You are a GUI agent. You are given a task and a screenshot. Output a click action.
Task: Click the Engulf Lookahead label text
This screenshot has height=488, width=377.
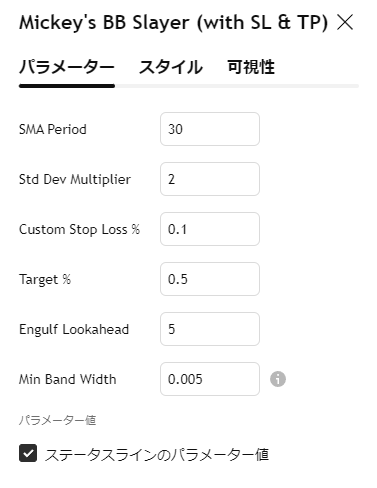(74, 329)
